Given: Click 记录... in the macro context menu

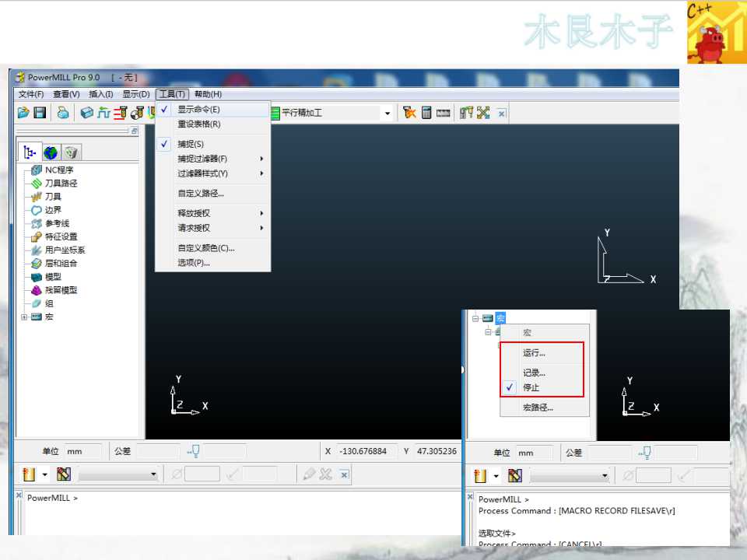Looking at the screenshot, I should coord(545,373).
